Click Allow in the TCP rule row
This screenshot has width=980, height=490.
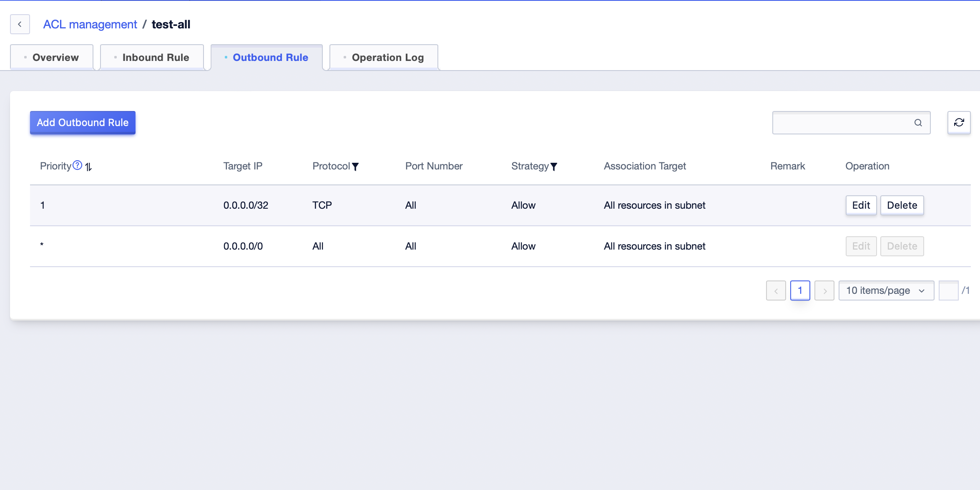coord(523,205)
